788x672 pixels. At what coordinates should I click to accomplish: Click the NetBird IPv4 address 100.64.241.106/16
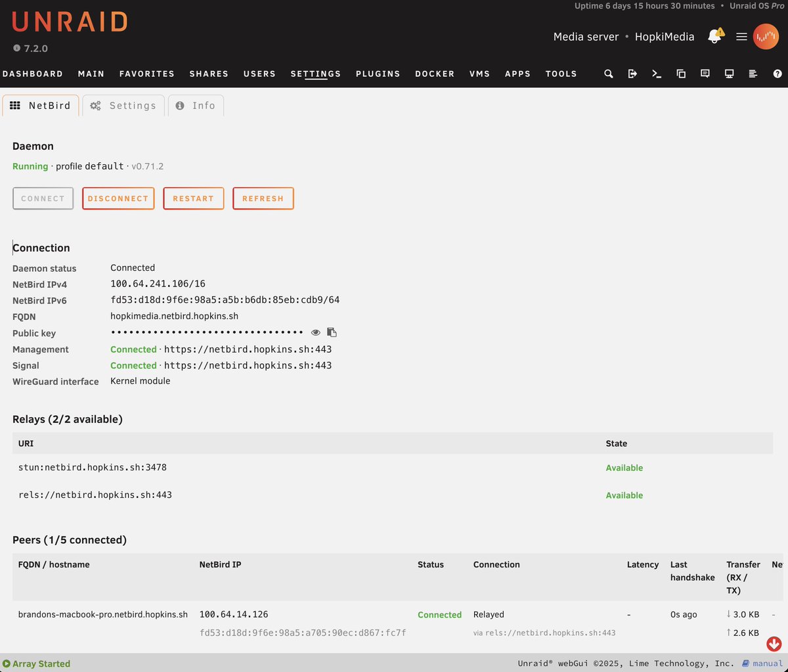click(158, 284)
